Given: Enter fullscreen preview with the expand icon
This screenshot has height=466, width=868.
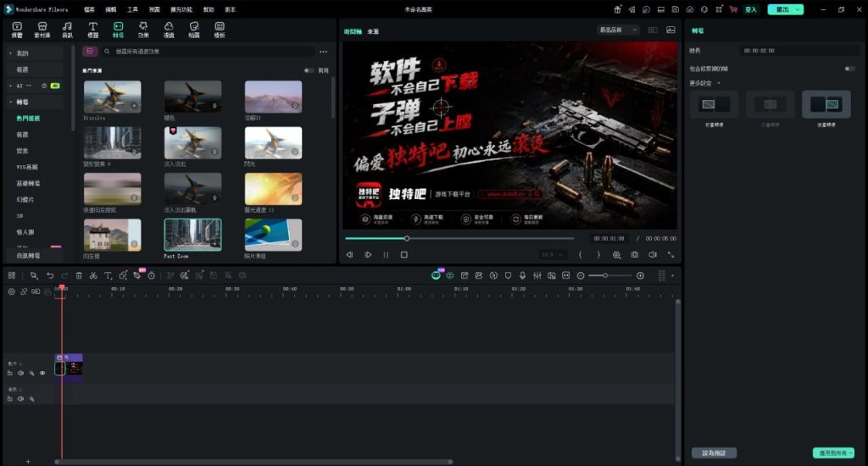Looking at the screenshot, I should point(670,254).
